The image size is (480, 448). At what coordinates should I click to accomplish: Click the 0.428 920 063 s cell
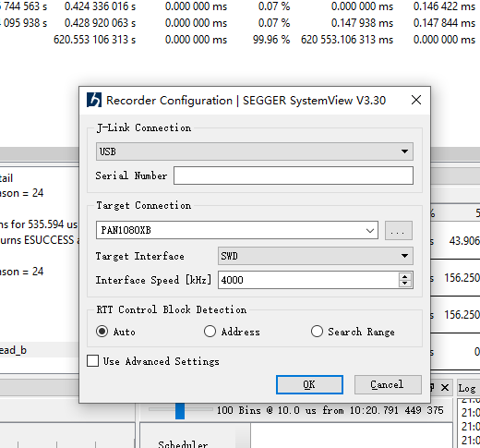click(100, 23)
